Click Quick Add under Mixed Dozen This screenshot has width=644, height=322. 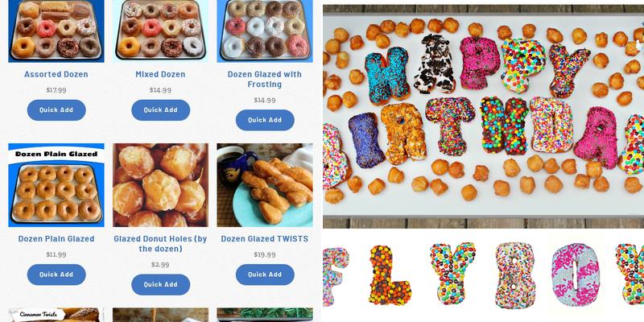tap(160, 110)
